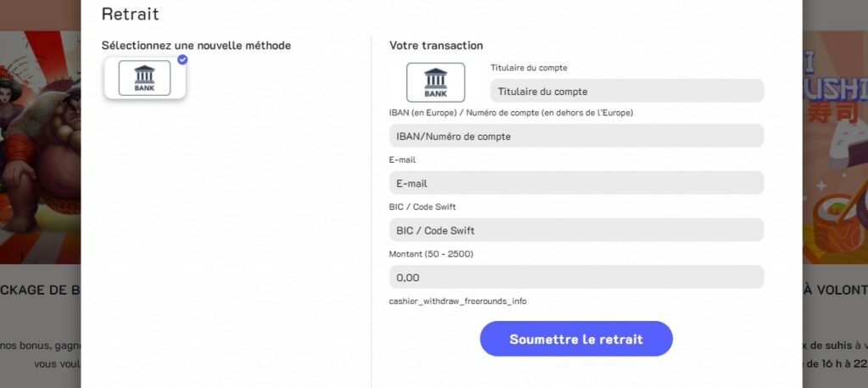Select the BIC / Code Swift input
Screen dimensions: 868x388
(576, 230)
